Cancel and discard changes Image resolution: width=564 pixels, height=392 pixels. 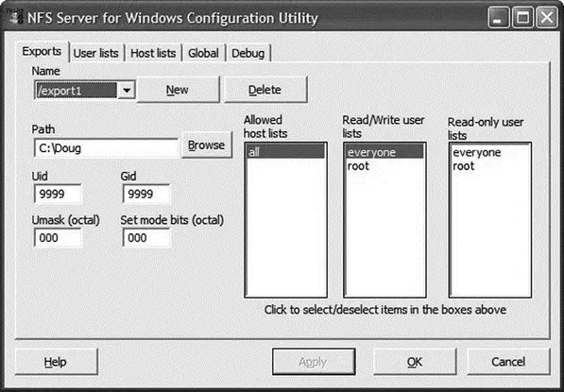coord(508,362)
